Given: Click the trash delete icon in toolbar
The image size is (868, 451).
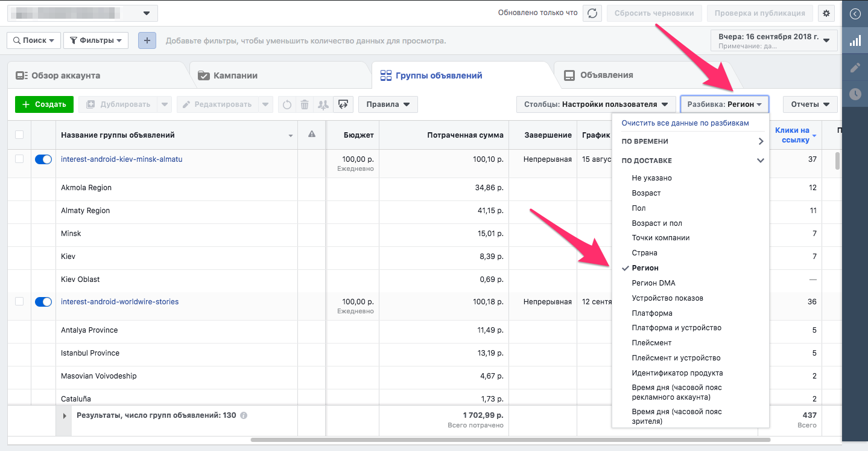Looking at the screenshot, I should pyautogui.click(x=305, y=104).
